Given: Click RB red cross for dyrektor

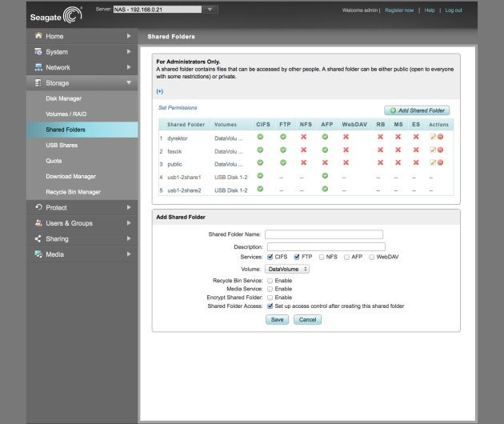Looking at the screenshot, I should pyautogui.click(x=380, y=137).
